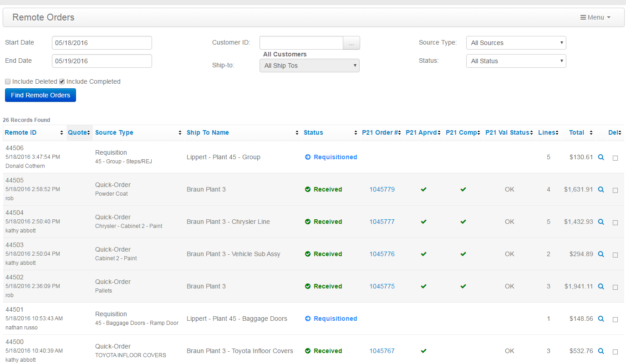The image size is (626, 364).
Task: Tick delete checkbox for order 44506
Action: pyautogui.click(x=615, y=158)
